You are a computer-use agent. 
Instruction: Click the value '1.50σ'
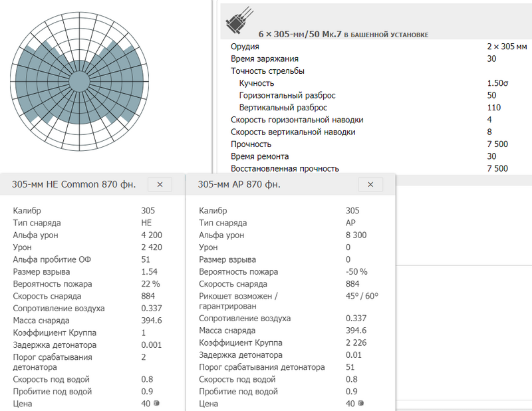coord(497,83)
